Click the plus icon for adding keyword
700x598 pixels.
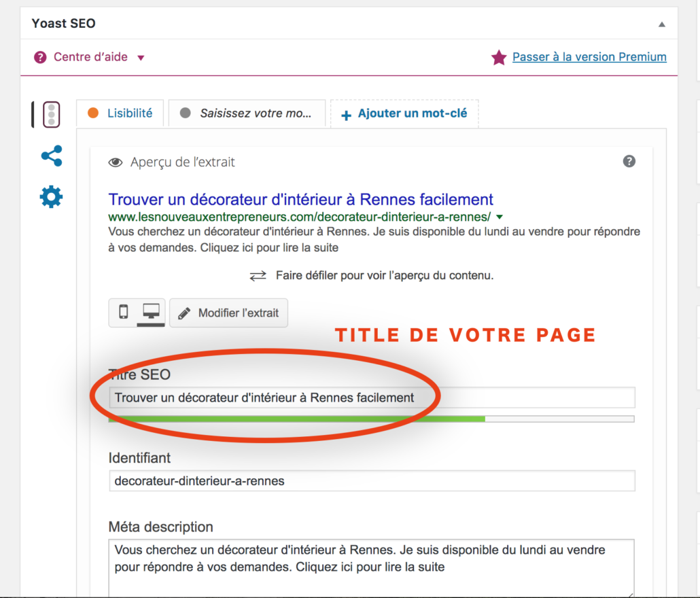point(346,116)
